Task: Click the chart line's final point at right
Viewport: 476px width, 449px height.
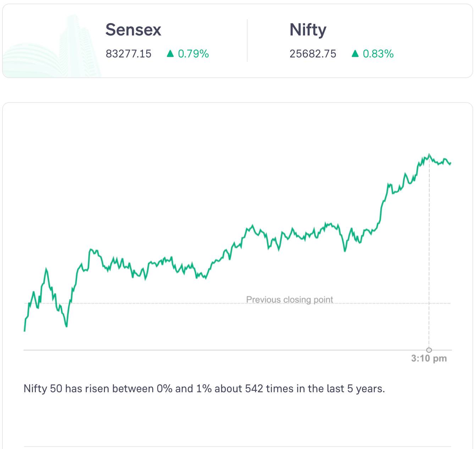Action: (x=450, y=163)
